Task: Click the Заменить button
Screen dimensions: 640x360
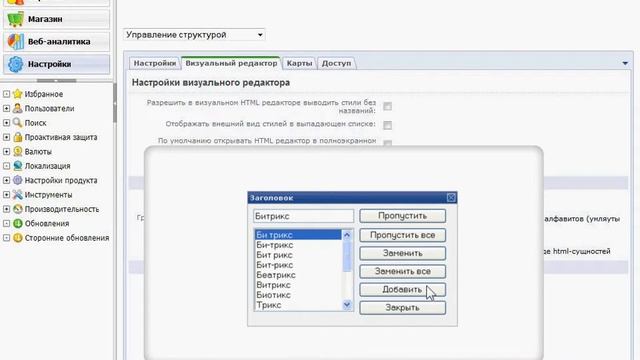Action: click(x=402, y=253)
